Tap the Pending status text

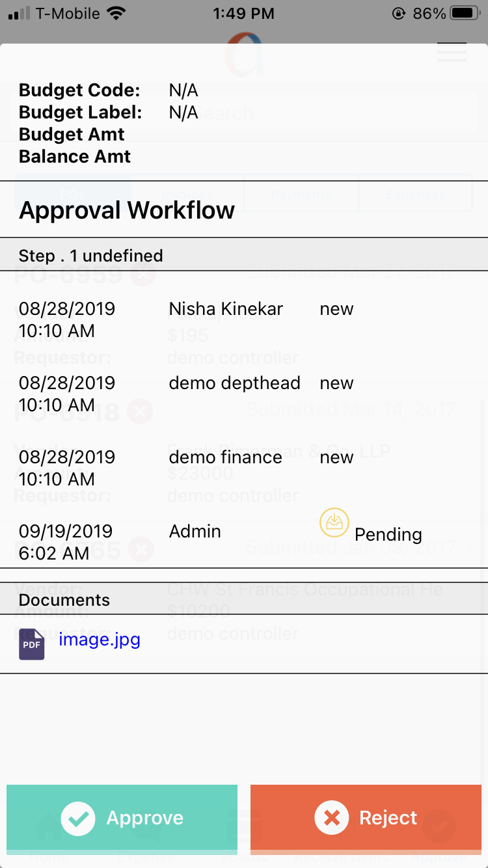388,535
